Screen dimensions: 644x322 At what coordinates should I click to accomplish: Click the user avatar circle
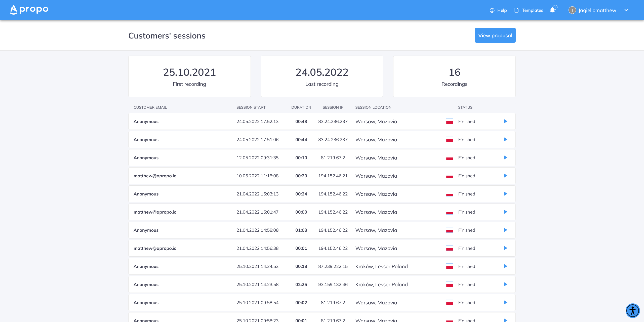pos(573,10)
